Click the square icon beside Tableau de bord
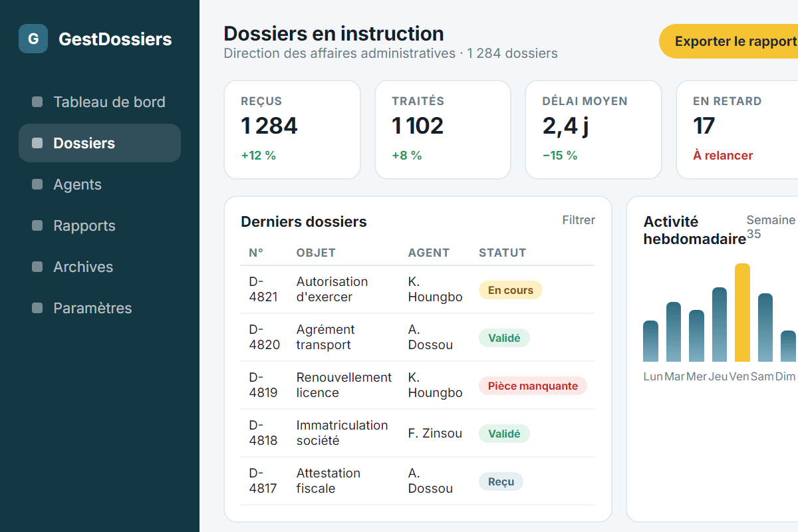The width and height of the screenshot is (798, 532). 37,102
